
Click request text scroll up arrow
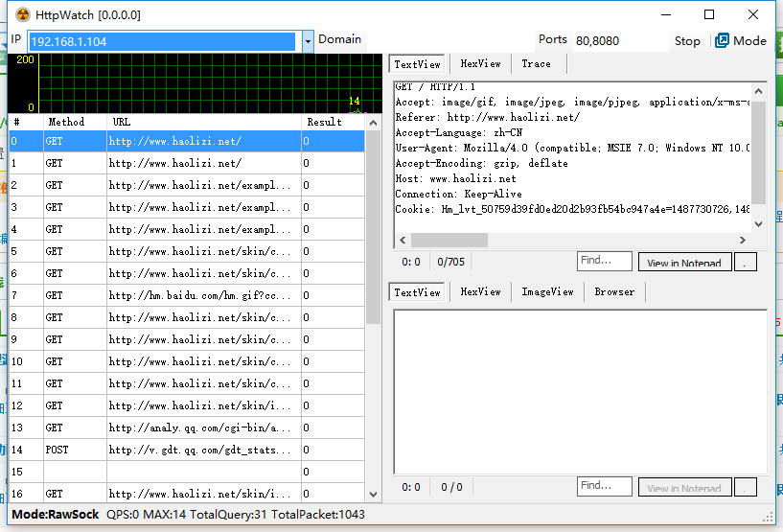(x=758, y=91)
